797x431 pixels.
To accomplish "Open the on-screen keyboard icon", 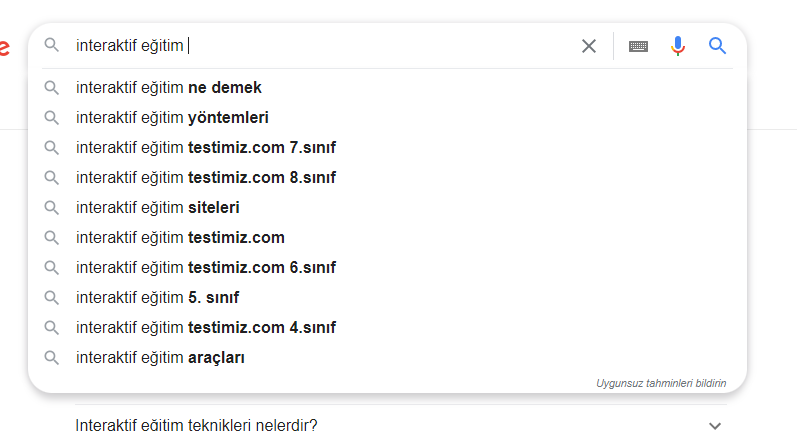I will (x=638, y=46).
